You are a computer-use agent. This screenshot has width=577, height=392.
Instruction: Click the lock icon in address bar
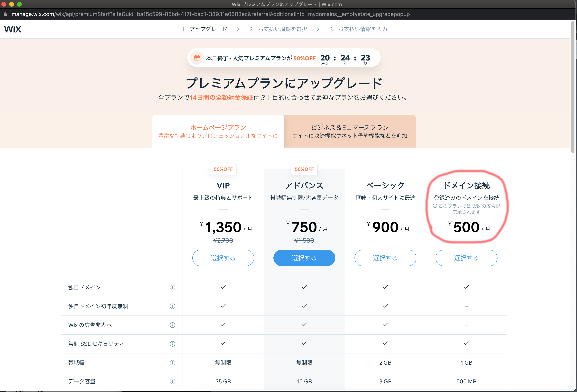pos(5,14)
